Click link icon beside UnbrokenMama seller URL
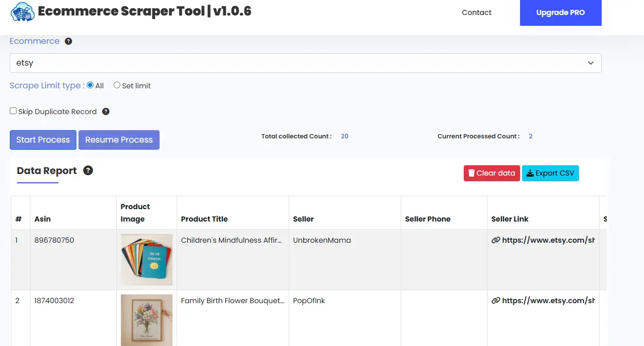This screenshot has height=346, width=644. pos(496,240)
